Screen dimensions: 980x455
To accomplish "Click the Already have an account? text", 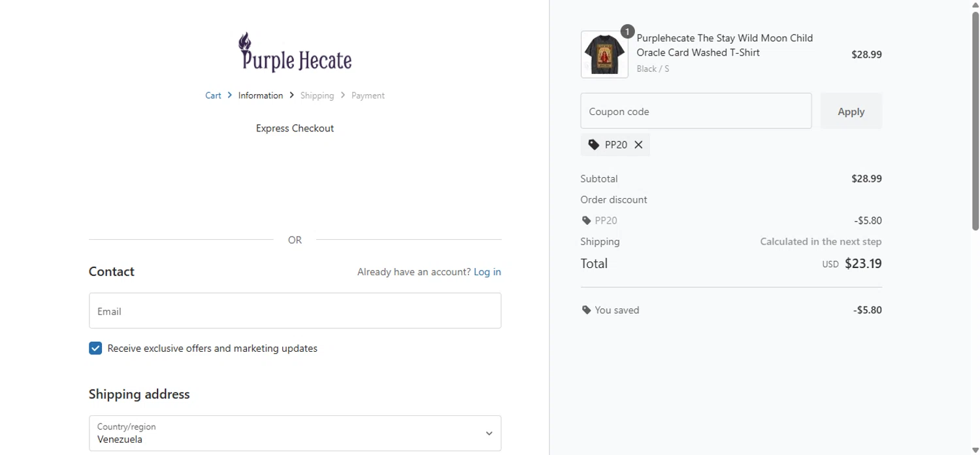I will (x=414, y=272).
